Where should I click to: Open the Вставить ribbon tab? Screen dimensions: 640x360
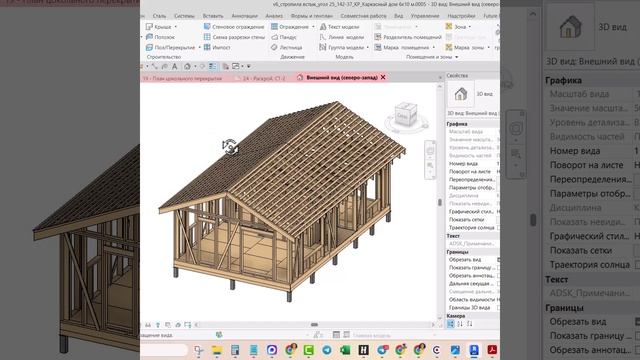point(213,16)
